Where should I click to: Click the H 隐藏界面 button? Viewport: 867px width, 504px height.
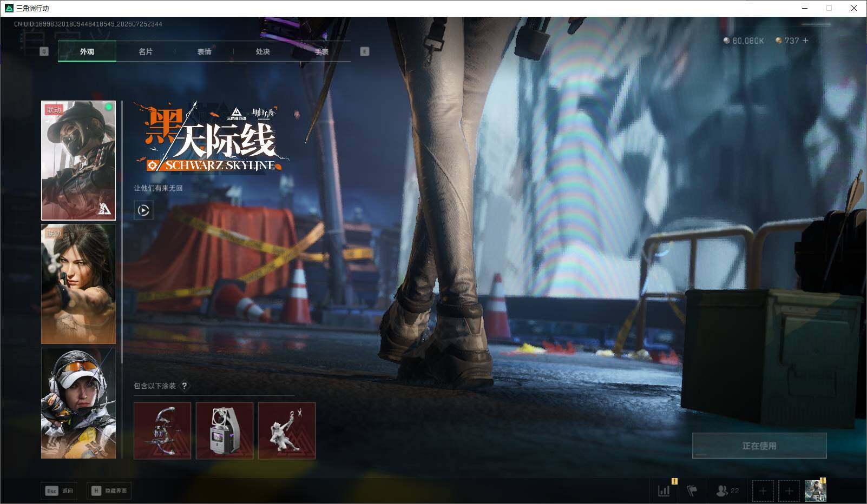[x=109, y=490]
